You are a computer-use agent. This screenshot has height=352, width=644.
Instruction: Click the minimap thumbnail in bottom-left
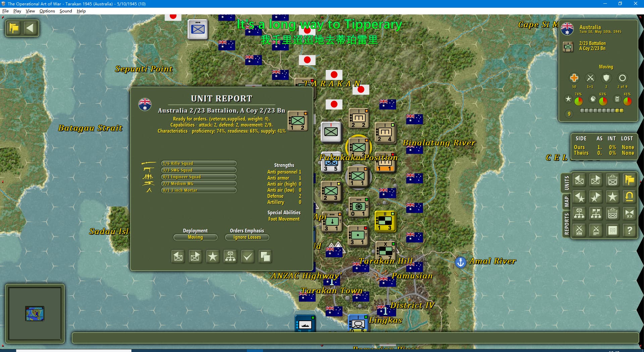[35, 313]
